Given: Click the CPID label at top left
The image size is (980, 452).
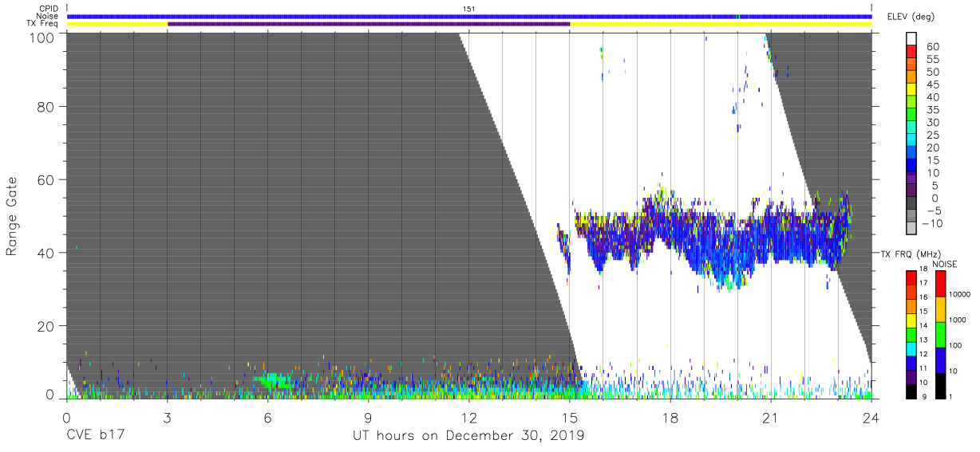Looking at the screenshot, I should 49,9.
